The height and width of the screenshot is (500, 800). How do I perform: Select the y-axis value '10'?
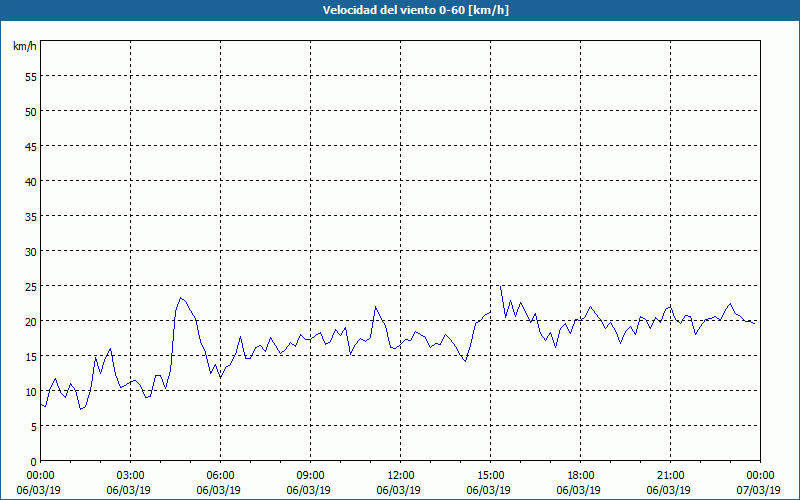tap(31, 391)
